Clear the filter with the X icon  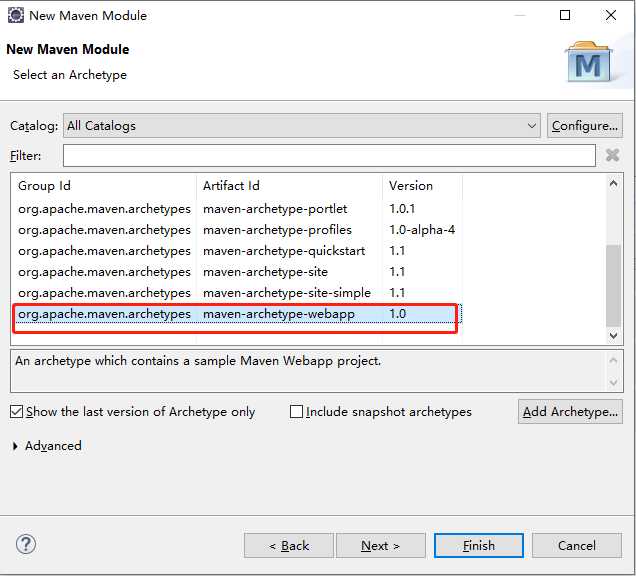[x=612, y=155]
